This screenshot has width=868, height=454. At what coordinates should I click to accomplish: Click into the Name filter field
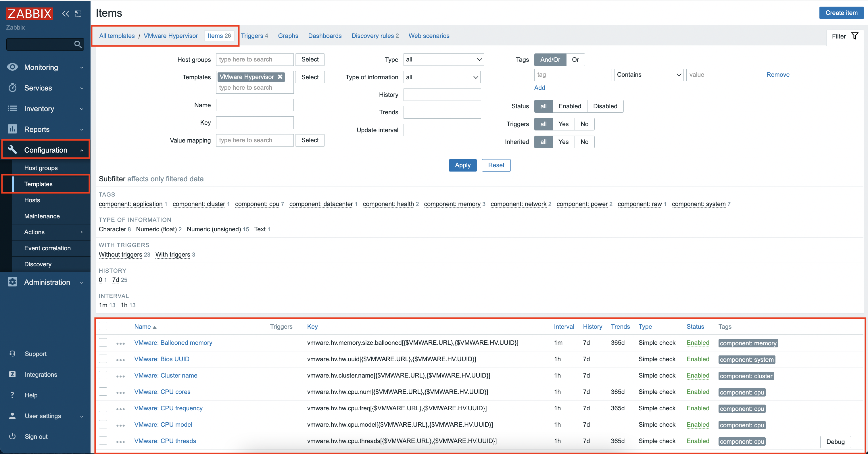(x=254, y=105)
